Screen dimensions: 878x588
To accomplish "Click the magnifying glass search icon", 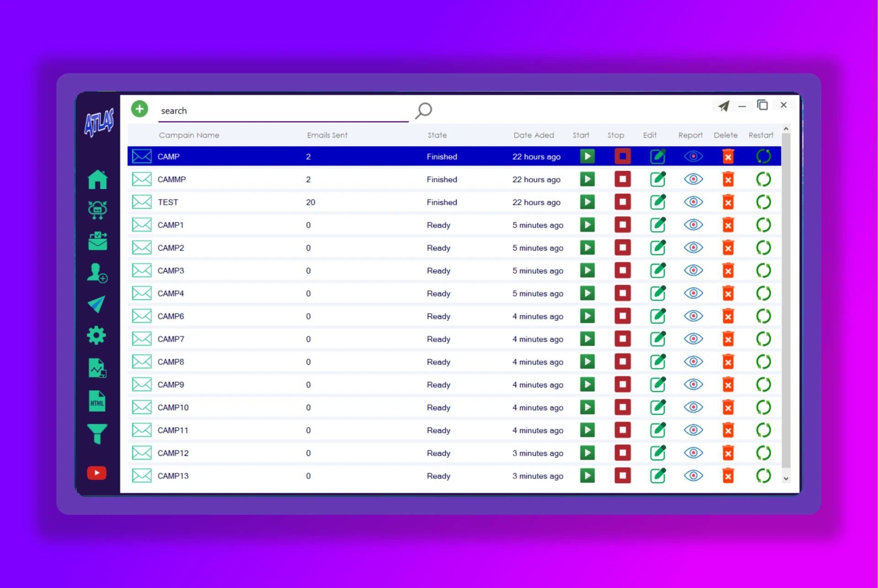I will click(423, 110).
